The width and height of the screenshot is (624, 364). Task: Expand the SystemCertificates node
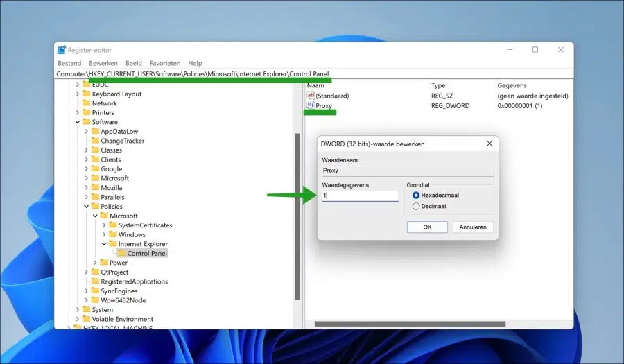coord(104,225)
